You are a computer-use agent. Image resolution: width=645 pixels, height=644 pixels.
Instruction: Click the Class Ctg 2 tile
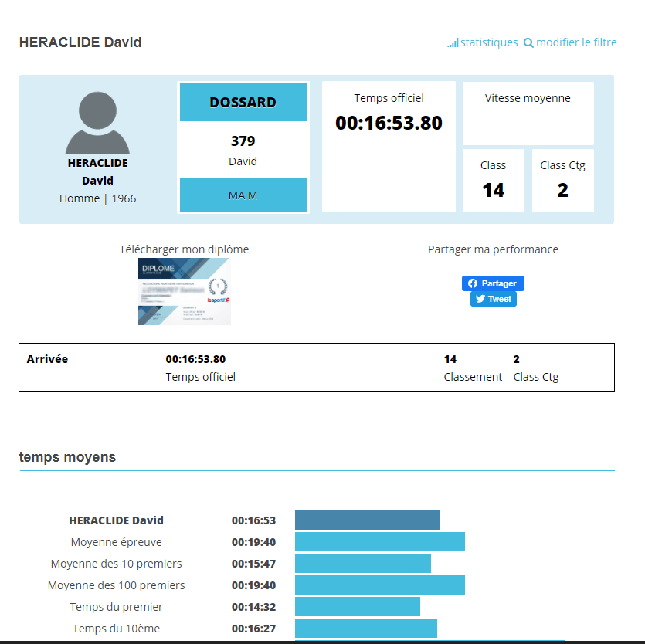(562, 181)
